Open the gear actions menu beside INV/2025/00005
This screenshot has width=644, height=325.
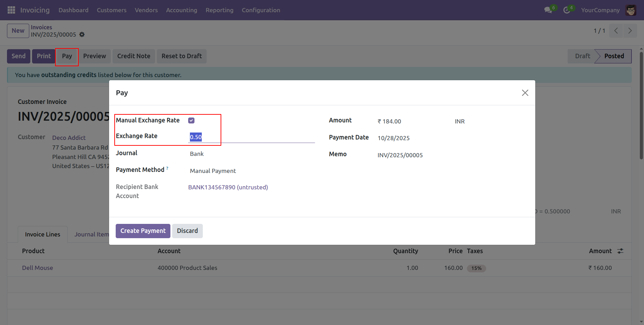(x=82, y=35)
